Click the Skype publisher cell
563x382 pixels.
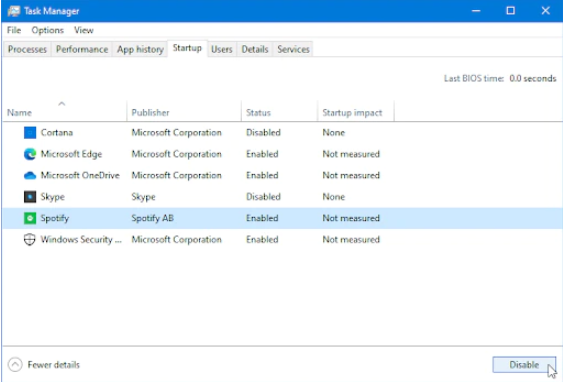[x=143, y=197]
